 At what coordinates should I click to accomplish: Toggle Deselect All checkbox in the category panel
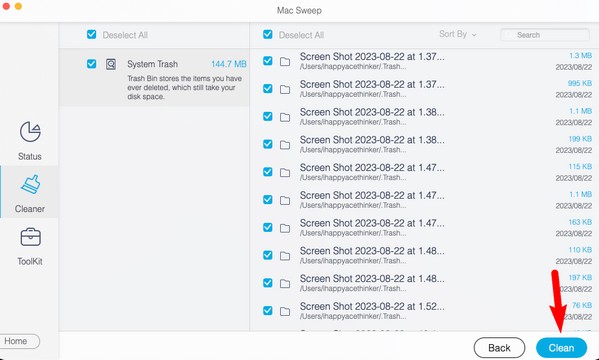point(91,34)
